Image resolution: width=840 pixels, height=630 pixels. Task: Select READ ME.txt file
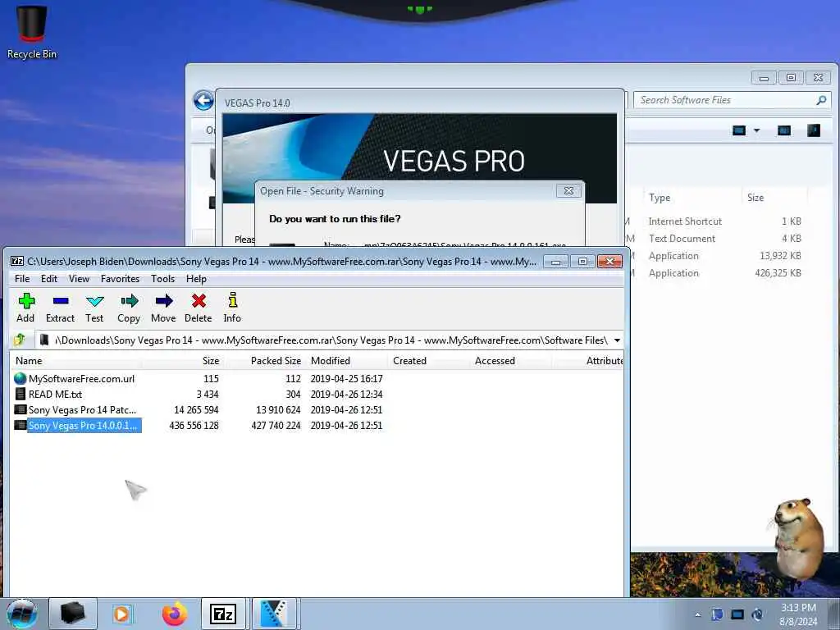(x=55, y=395)
